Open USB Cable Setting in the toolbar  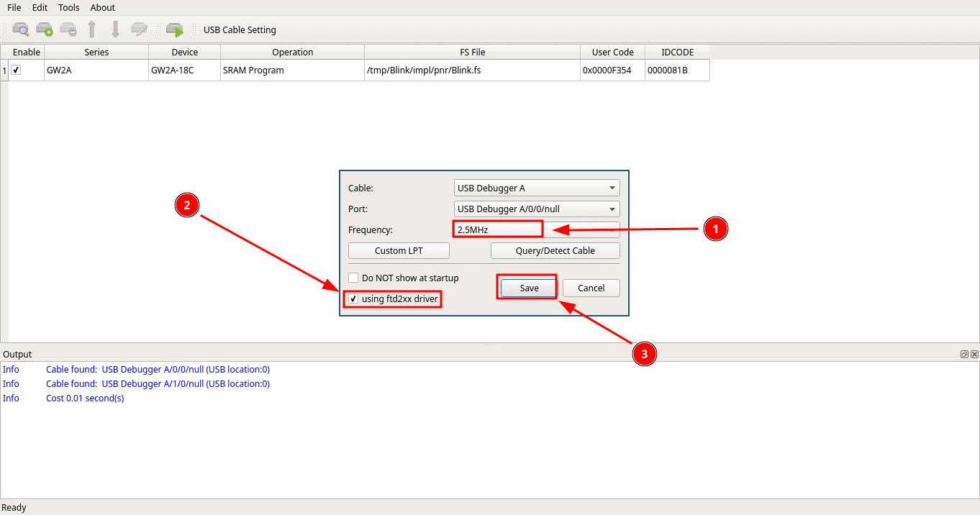pyautogui.click(x=240, y=30)
